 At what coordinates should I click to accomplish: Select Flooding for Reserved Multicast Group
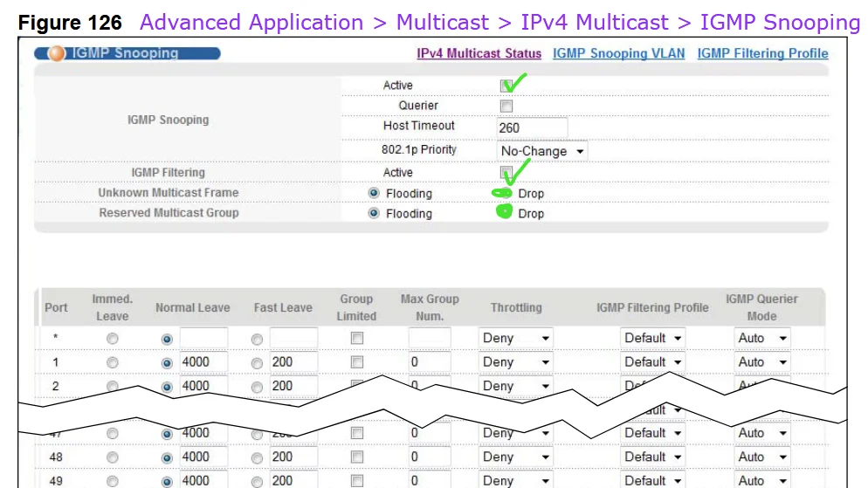pos(374,213)
